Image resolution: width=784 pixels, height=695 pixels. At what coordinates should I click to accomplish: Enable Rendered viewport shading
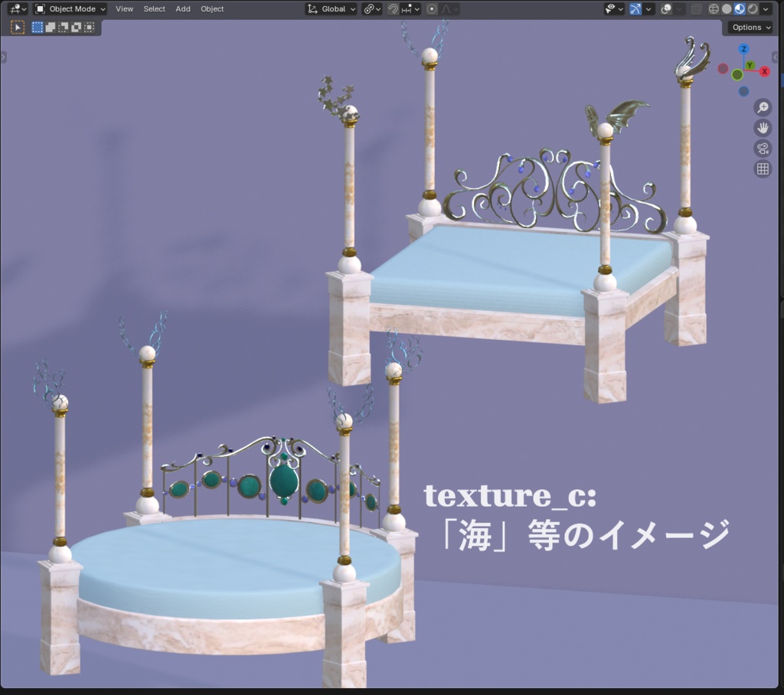coord(752,8)
